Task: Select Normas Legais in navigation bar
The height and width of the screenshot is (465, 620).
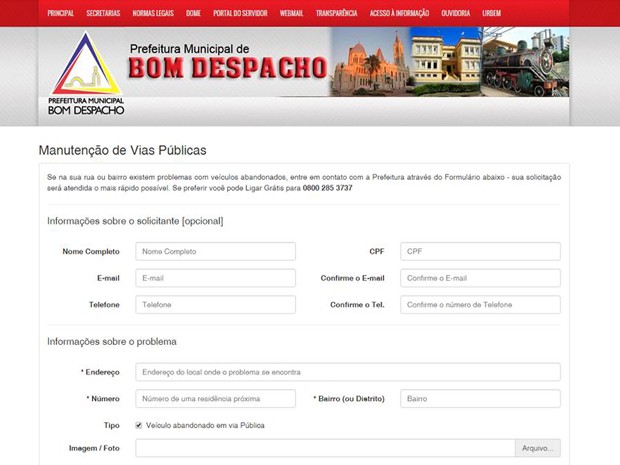Action: (153, 13)
